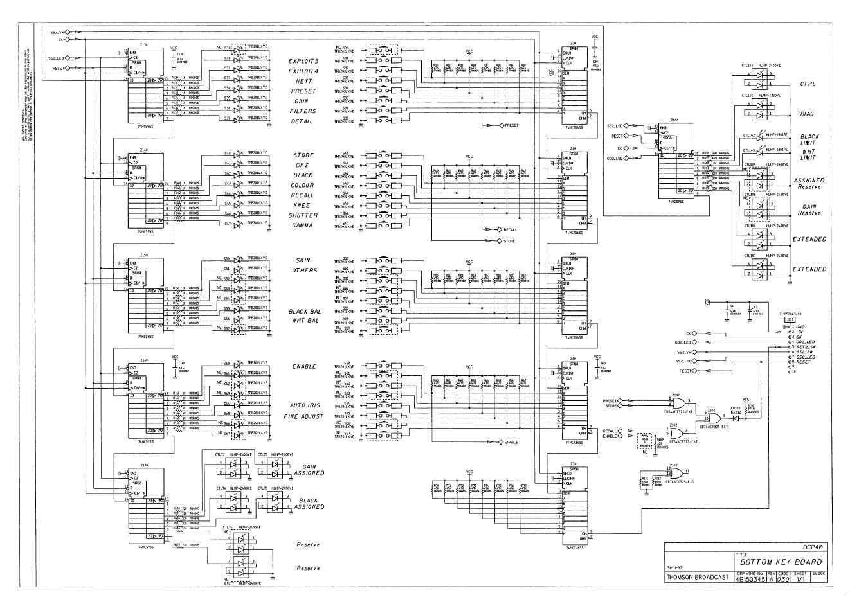Click the OR gate with output pin 3
This screenshot has width=868, height=613.
(x=678, y=402)
